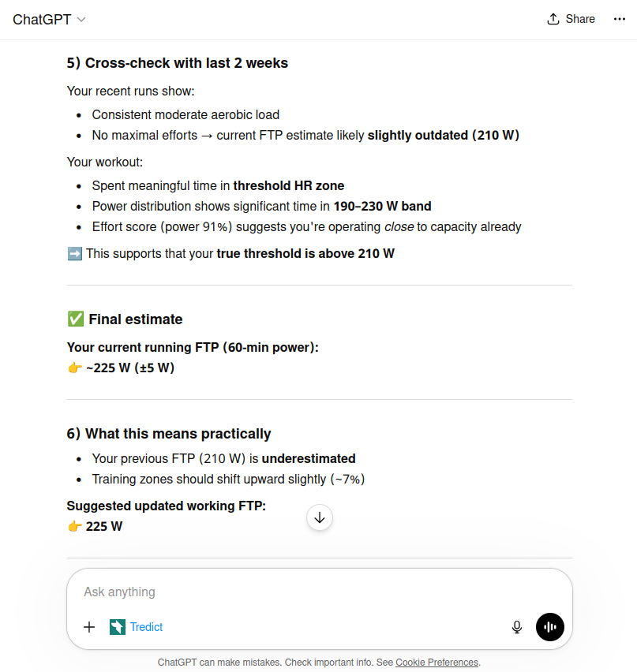Open the ChatGPT model selector dropdown
This screenshot has height=672, width=637.
click(x=49, y=20)
